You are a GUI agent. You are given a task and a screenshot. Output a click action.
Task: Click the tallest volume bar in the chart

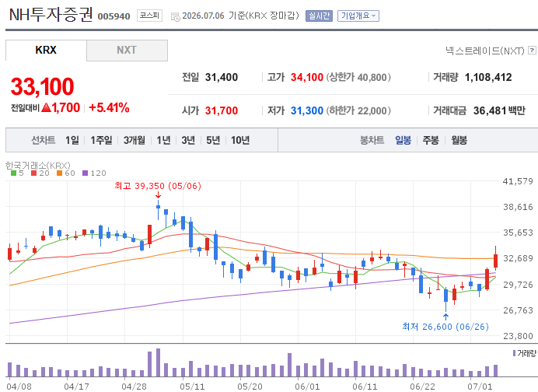coord(158,362)
